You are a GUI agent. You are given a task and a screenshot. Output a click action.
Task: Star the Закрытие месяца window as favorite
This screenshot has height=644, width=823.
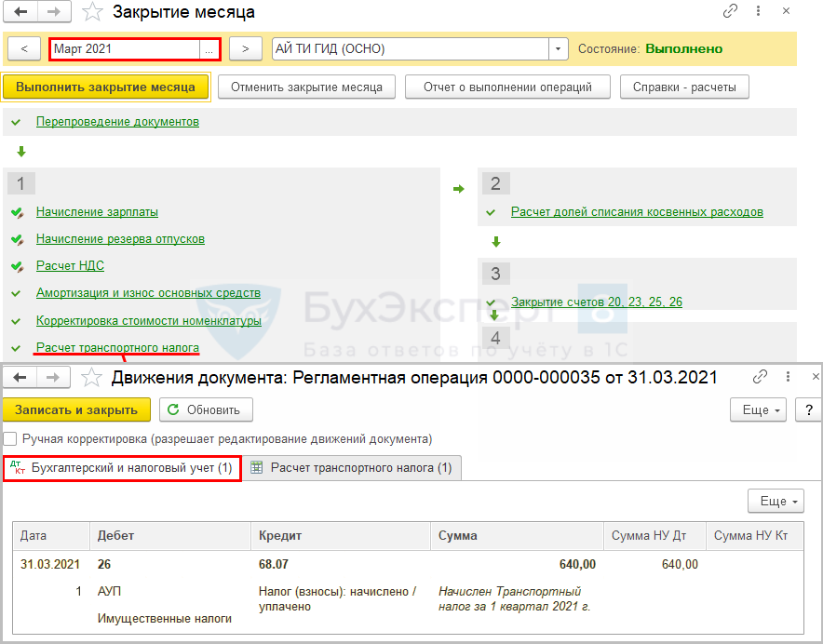[93, 13]
